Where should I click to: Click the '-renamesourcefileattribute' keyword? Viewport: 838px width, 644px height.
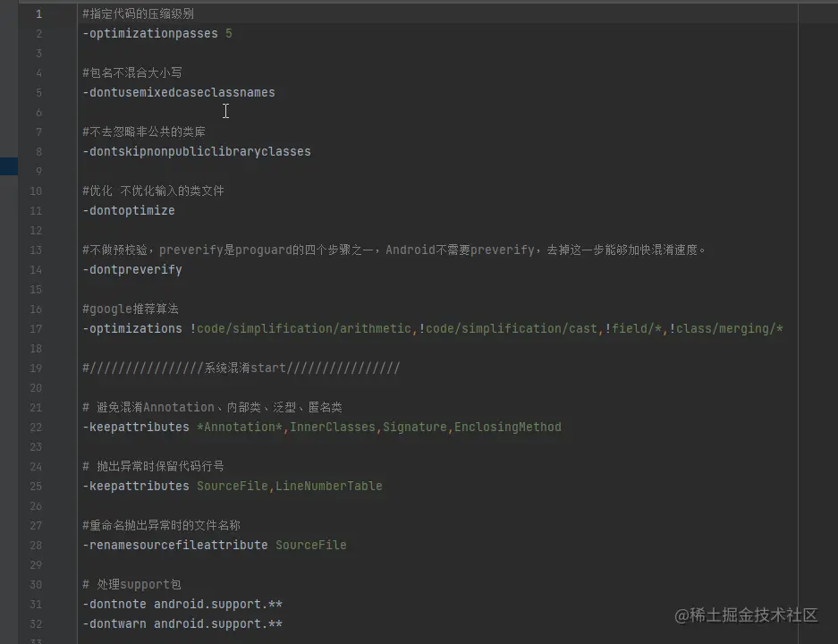pos(174,545)
